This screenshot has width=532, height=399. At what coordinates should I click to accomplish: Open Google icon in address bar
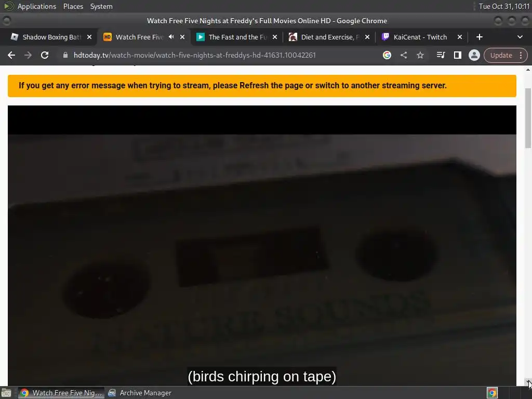387,55
